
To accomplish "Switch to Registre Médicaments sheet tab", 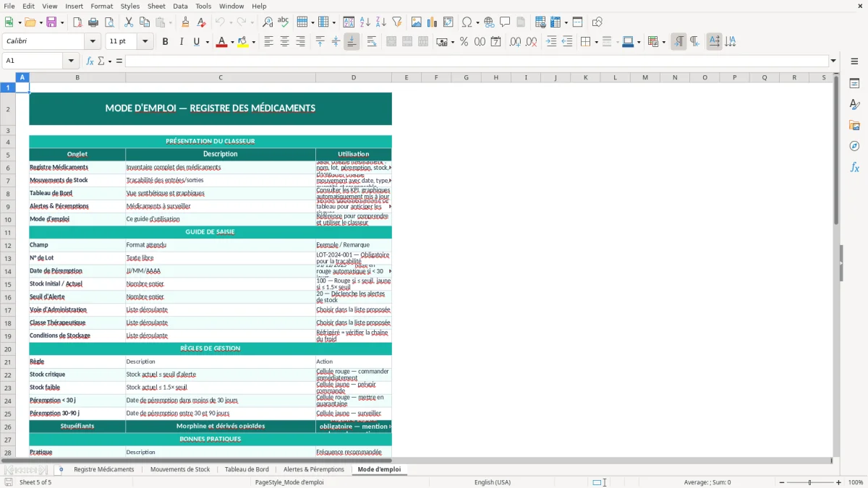I will 104,469.
